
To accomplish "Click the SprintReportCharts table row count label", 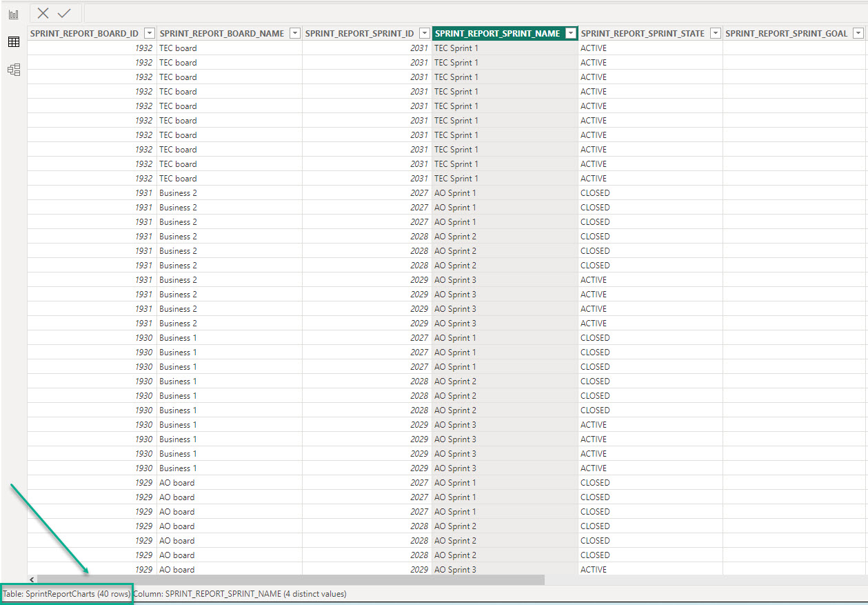I will [66, 593].
